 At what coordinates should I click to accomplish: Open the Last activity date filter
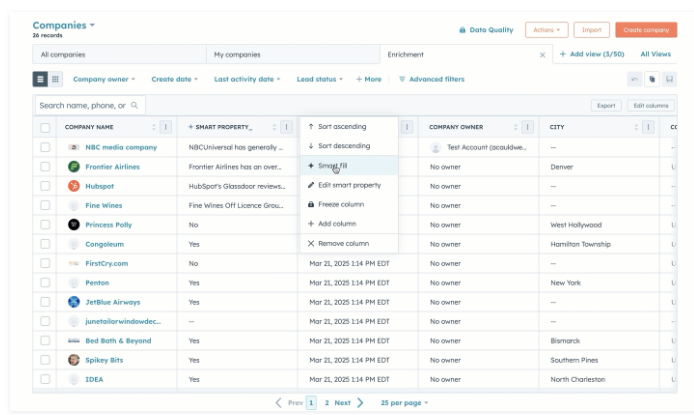tap(247, 79)
